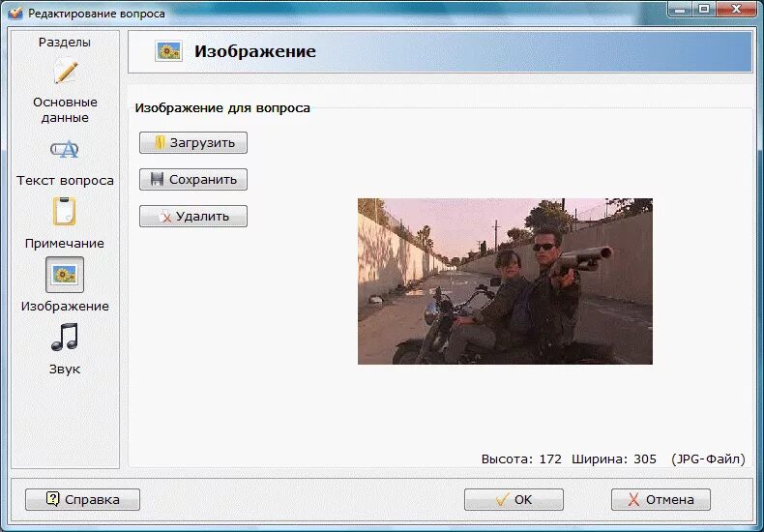Click the Изображение panel header title
Viewport: 764px width, 532px height.
(x=255, y=51)
